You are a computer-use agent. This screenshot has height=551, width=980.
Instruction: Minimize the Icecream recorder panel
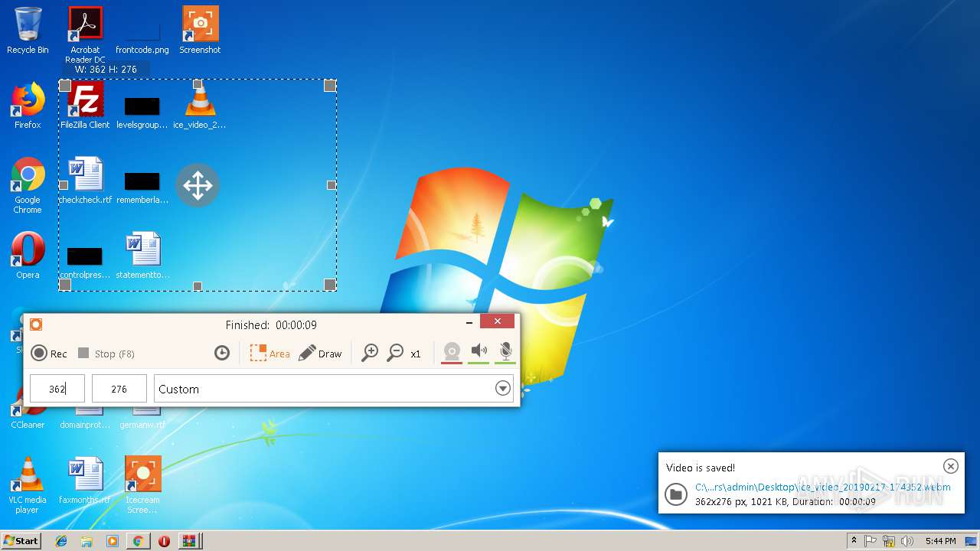[469, 322]
